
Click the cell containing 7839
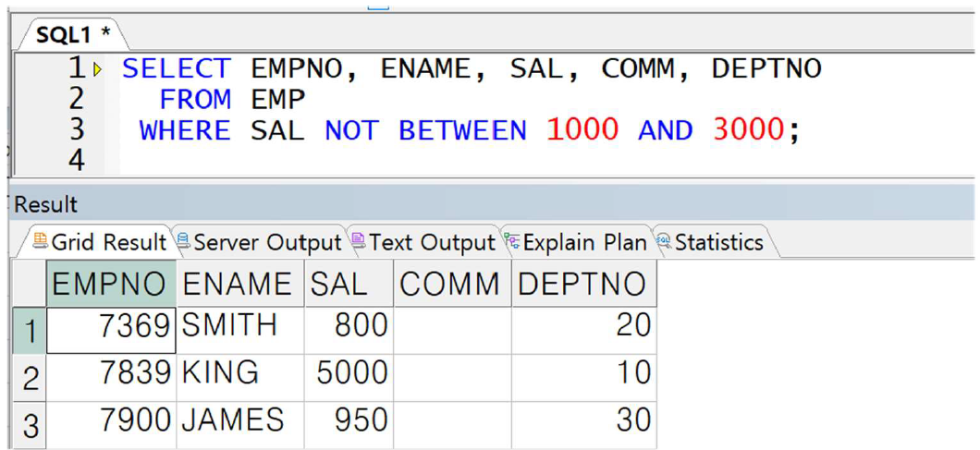coord(111,378)
